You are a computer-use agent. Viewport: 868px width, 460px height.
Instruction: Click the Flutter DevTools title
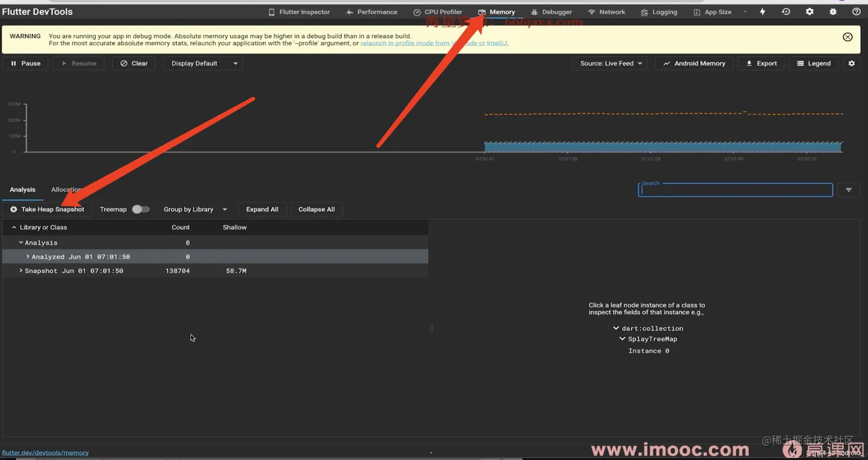pyautogui.click(x=37, y=11)
